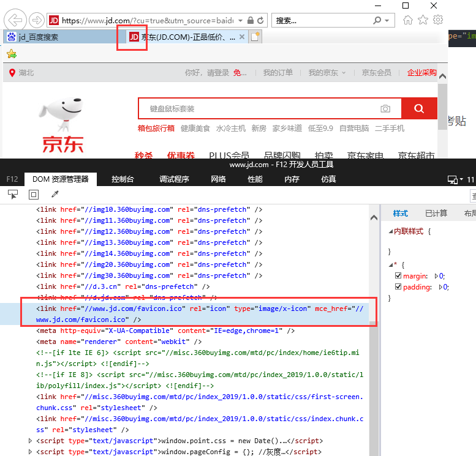Click the 你好，请登录 login link
This screenshot has height=456, width=476.
click(207, 73)
